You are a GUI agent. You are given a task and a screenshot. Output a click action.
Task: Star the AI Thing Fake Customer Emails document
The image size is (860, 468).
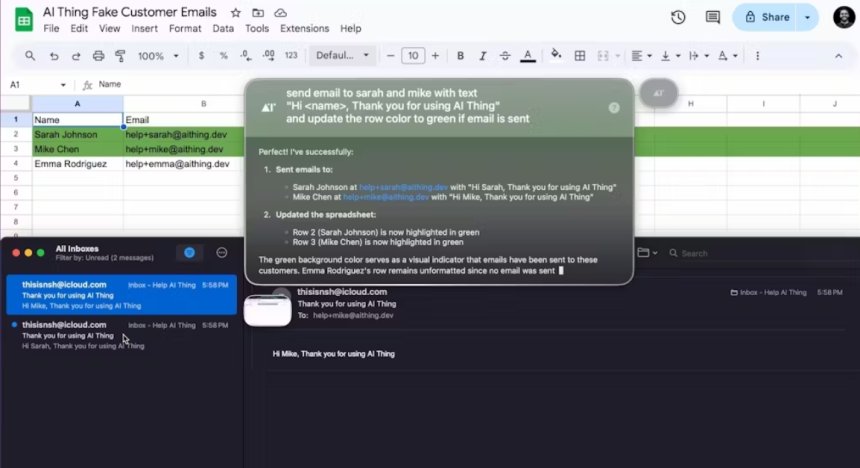tap(236, 13)
